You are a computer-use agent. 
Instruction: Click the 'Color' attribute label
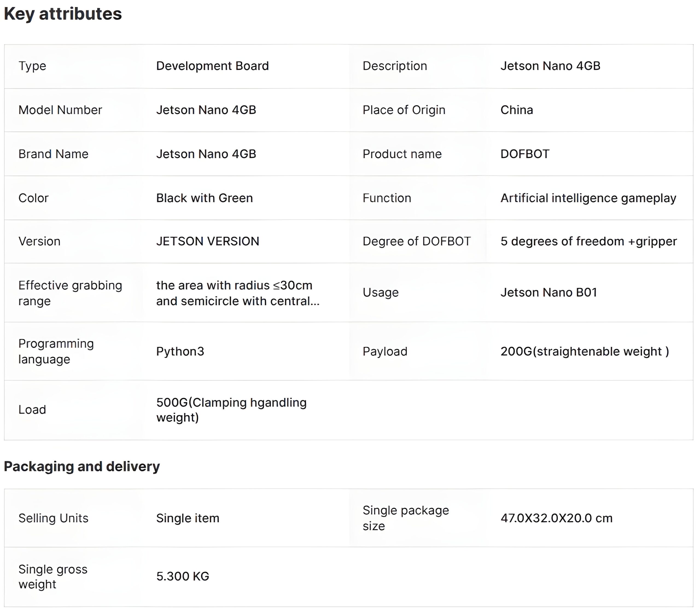pyautogui.click(x=33, y=198)
